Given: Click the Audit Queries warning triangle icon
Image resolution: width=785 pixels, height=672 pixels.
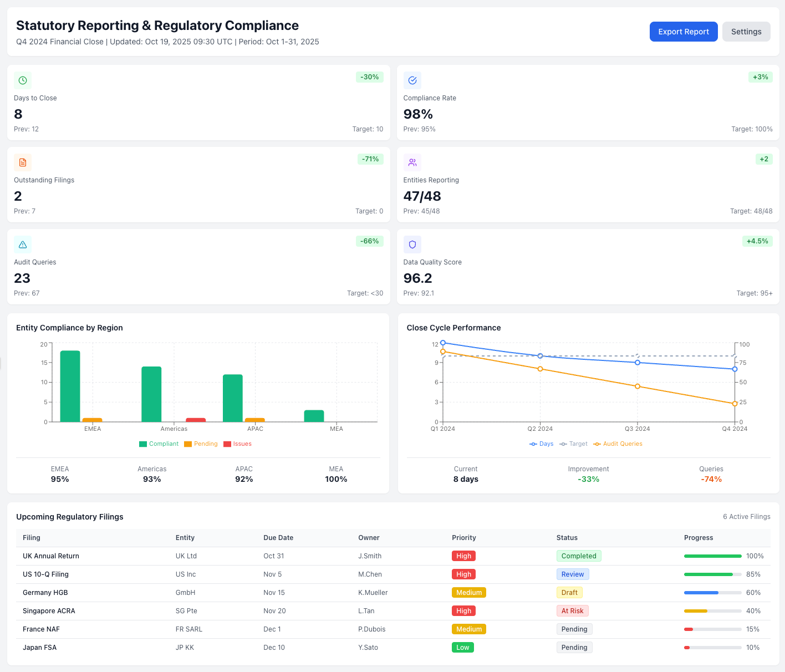Looking at the screenshot, I should coord(23,245).
